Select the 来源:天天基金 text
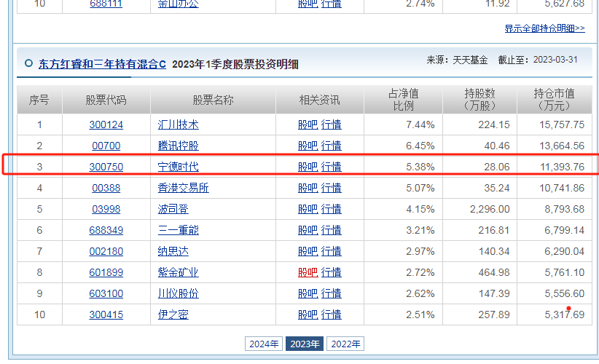599x364 pixels. [457, 60]
